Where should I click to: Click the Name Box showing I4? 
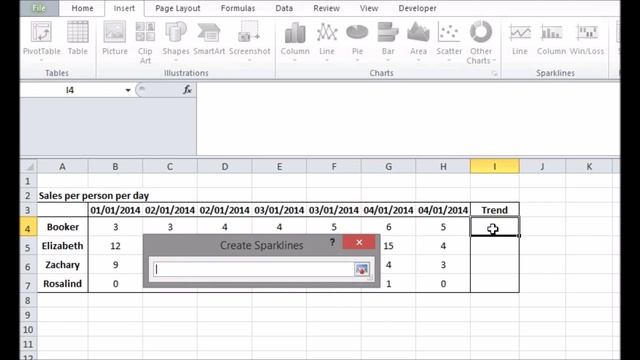click(71, 90)
